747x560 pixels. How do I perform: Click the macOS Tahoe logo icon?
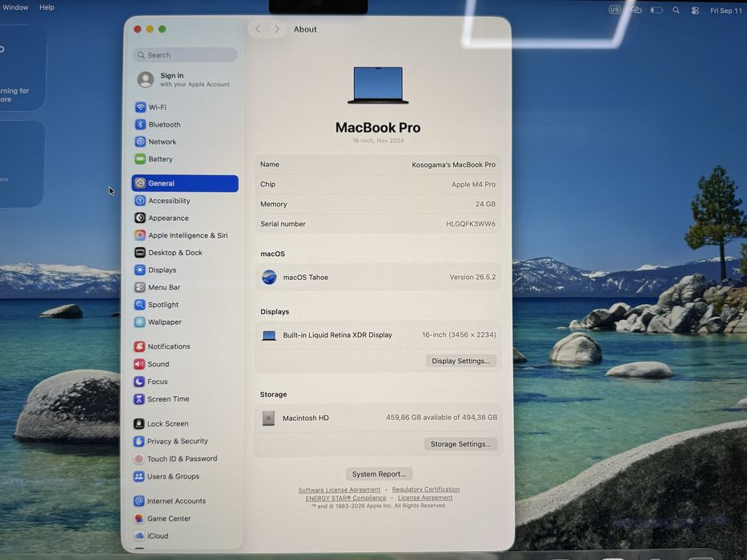269,277
